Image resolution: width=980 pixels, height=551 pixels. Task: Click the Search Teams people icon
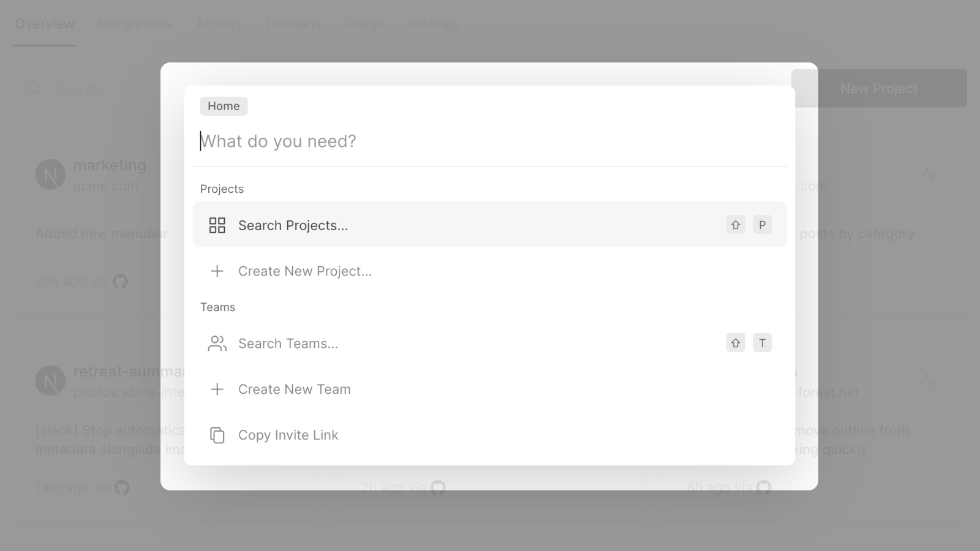pyautogui.click(x=217, y=343)
